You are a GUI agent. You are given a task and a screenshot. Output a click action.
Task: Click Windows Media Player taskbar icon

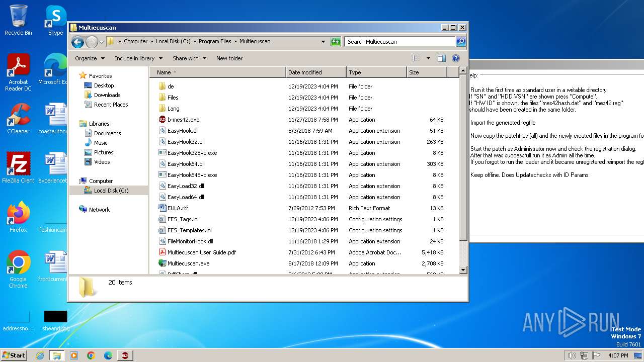(74, 355)
